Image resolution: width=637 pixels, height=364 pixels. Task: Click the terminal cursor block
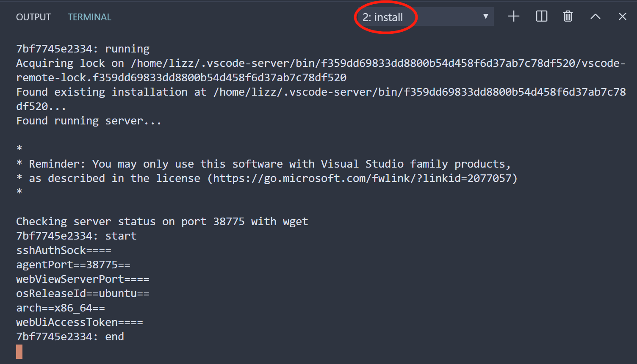pyautogui.click(x=19, y=352)
